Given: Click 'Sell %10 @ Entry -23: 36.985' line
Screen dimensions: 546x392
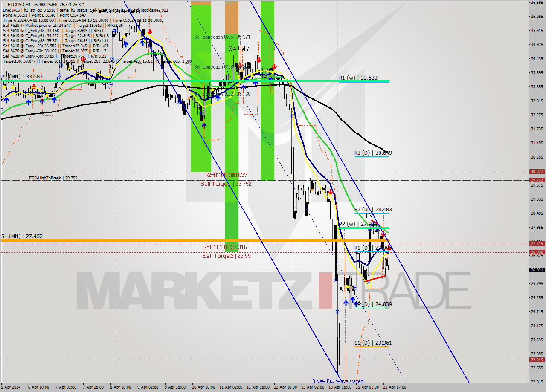Looking at the screenshot, I should coord(55,46).
